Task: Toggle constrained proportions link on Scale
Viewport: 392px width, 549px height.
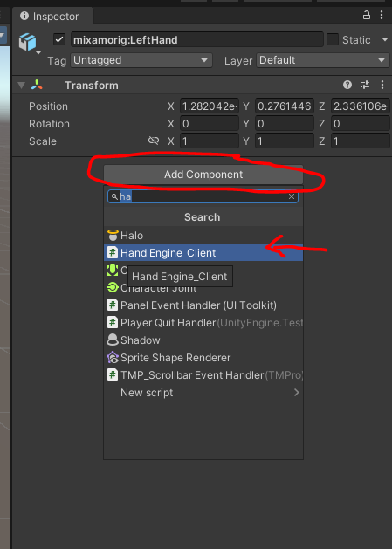Action: point(154,141)
